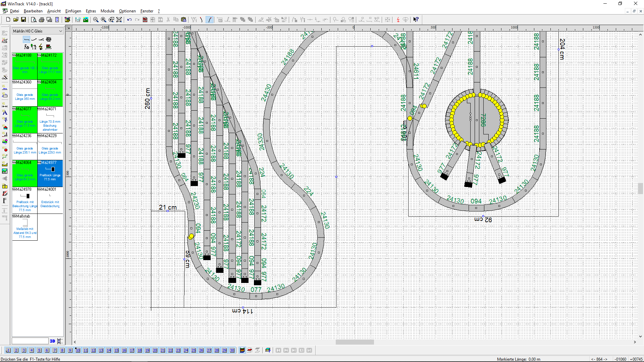Toggle layer 1

(x=8, y=350)
